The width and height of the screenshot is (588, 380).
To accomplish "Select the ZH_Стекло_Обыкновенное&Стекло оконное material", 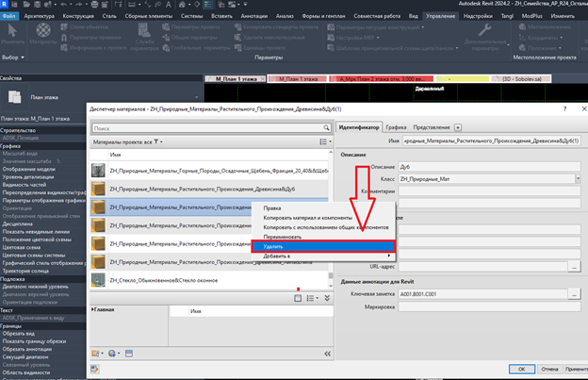I will [209, 280].
